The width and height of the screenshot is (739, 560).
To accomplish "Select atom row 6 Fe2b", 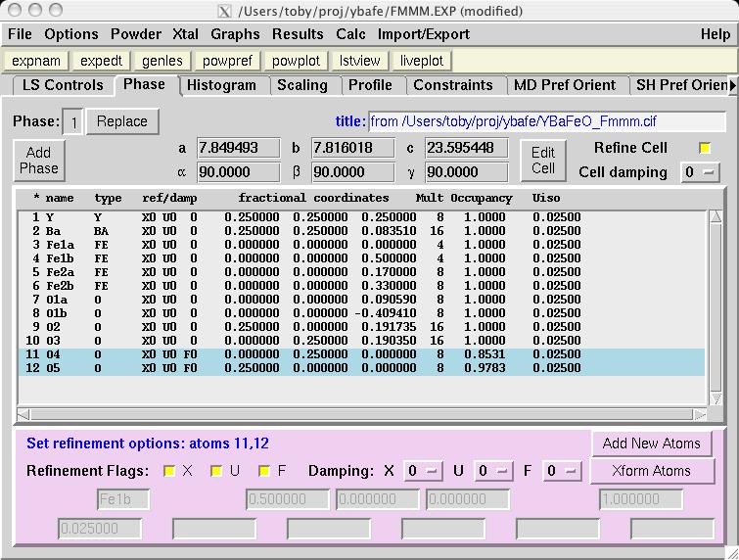I will [361, 286].
